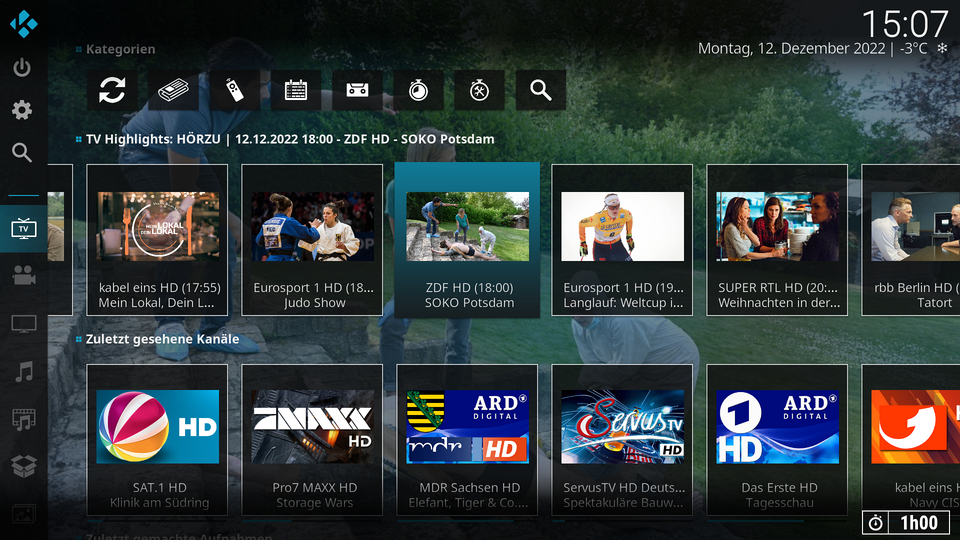Click the Kodi logo icon

click(x=23, y=24)
